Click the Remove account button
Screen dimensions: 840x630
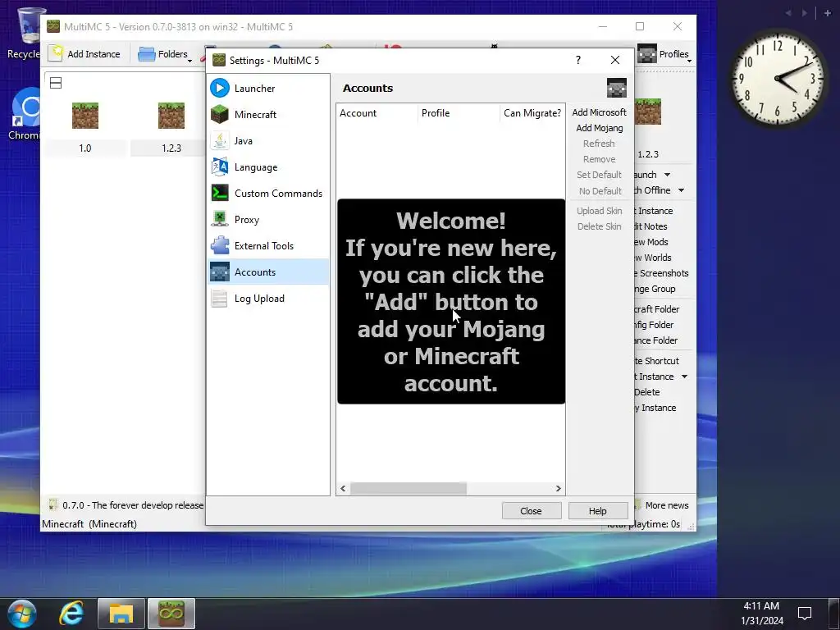click(599, 159)
